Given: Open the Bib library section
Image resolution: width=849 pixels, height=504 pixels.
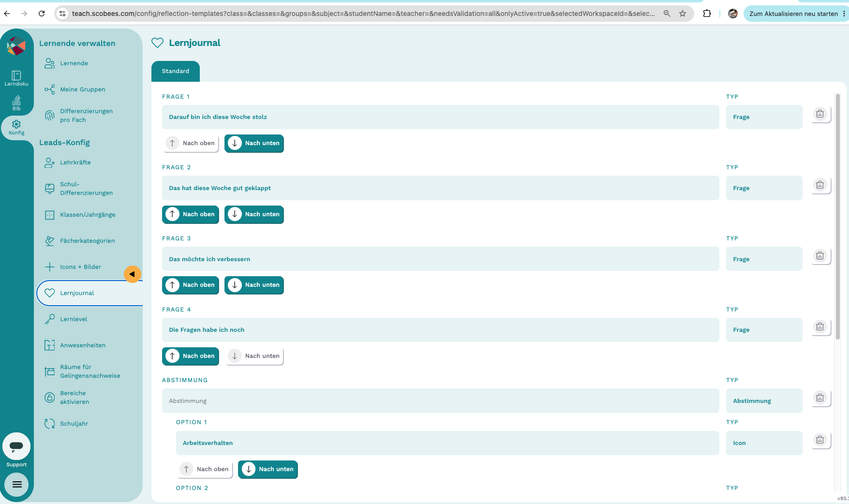Looking at the screenshot, I should [x=16, y=103].
